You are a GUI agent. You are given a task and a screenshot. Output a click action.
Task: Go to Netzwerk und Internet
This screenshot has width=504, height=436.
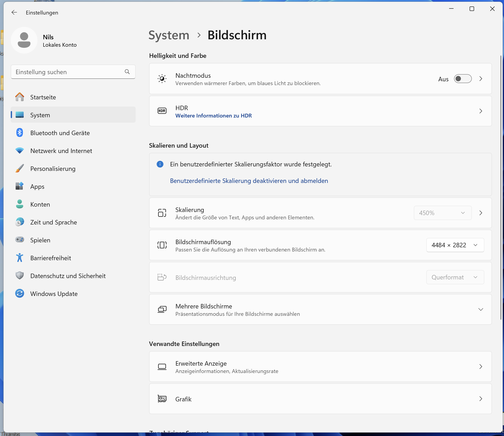61,151
